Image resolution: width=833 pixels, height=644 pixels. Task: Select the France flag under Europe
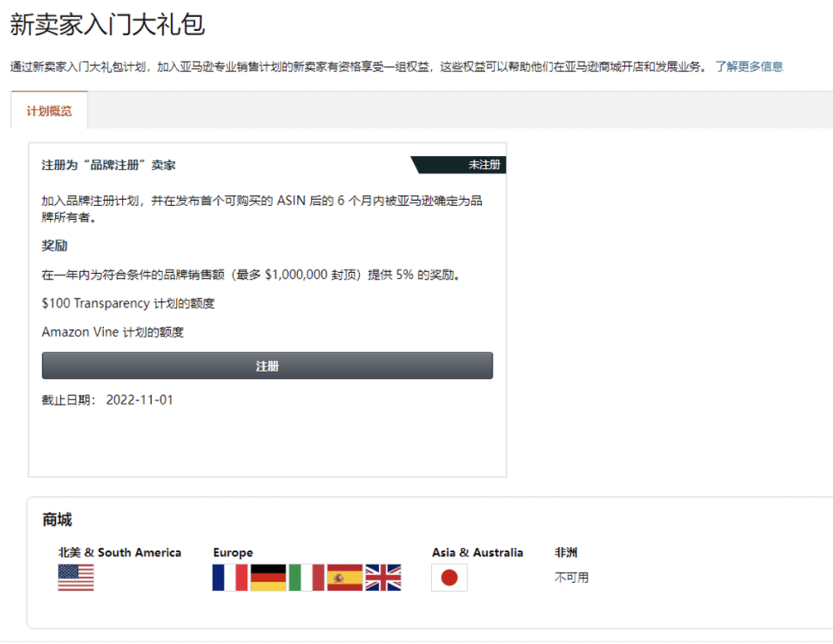tap(229, 577)
